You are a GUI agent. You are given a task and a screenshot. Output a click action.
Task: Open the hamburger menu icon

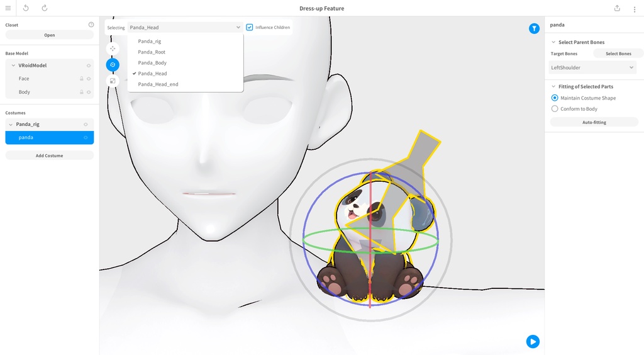[x=8, y=8]
